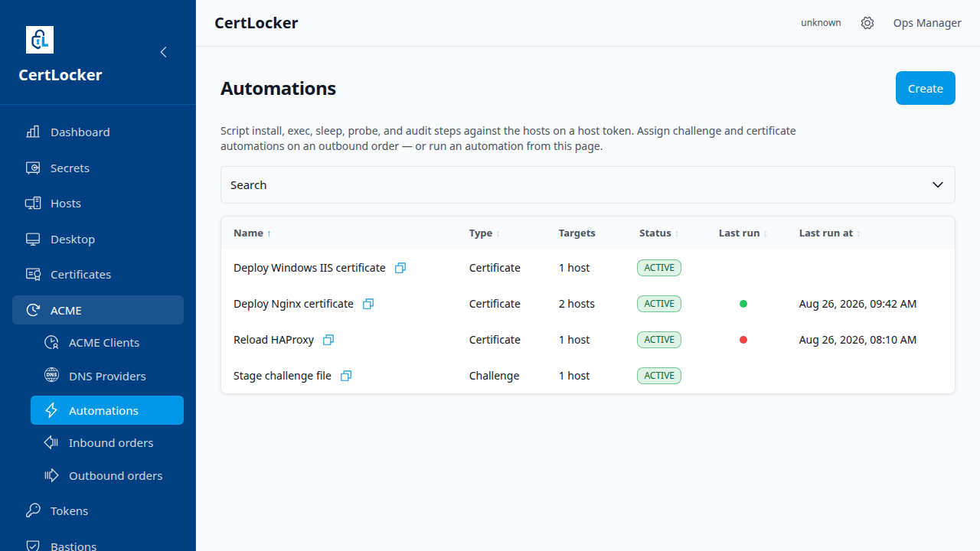Click the Create button
The image size is (980, 551).
click(x=926, y=88)
